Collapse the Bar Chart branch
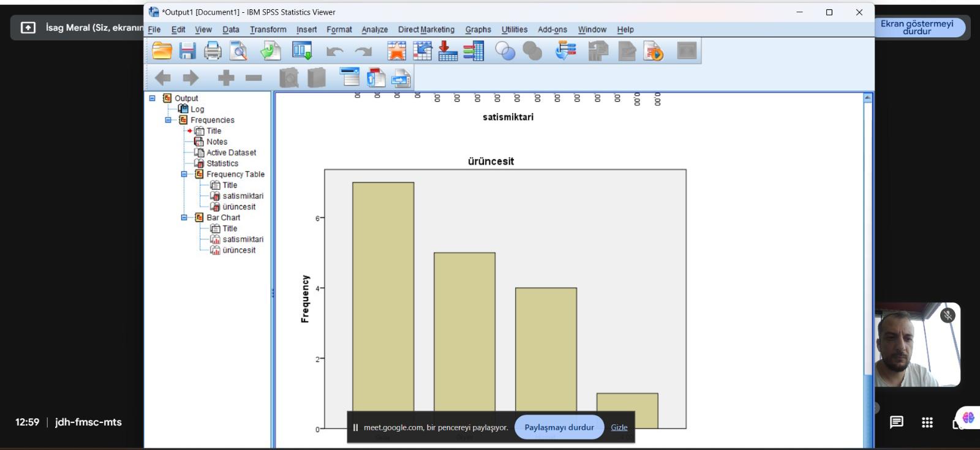The image size is (980, 450). coord(184,217)
